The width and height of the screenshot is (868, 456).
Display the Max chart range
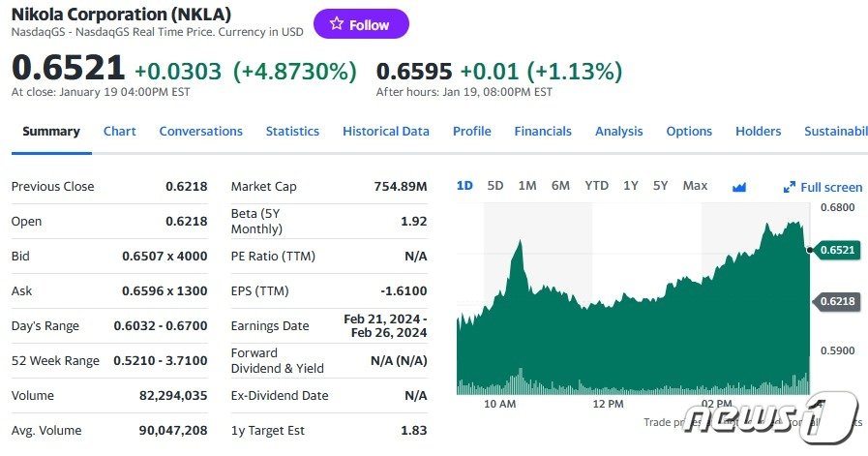tap(695, 186)
